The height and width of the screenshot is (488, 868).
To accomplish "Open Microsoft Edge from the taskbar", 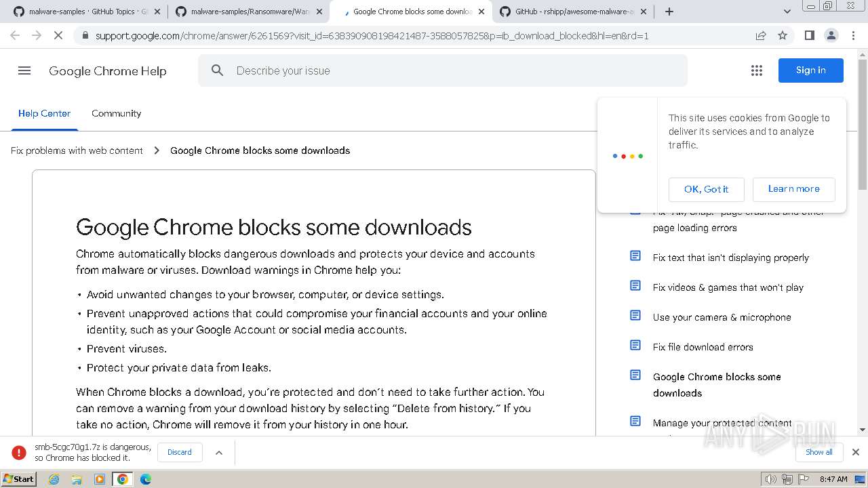I will (x=145, y=479).
